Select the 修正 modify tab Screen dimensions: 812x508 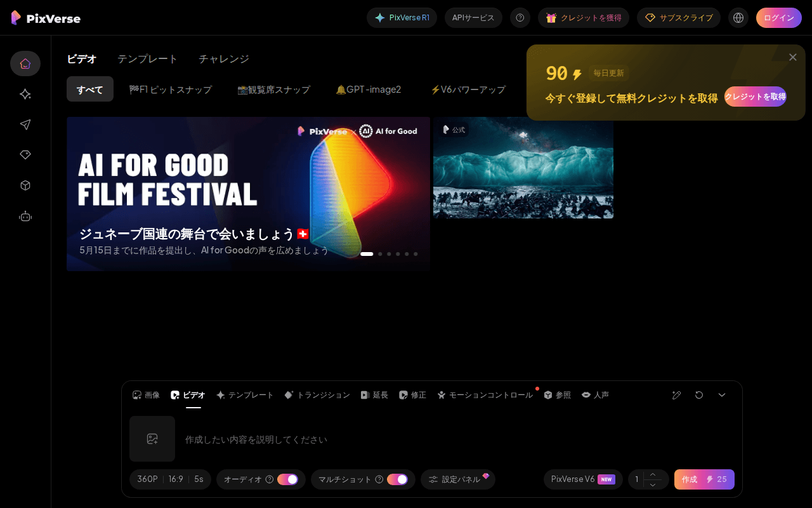tap(412, 395)
